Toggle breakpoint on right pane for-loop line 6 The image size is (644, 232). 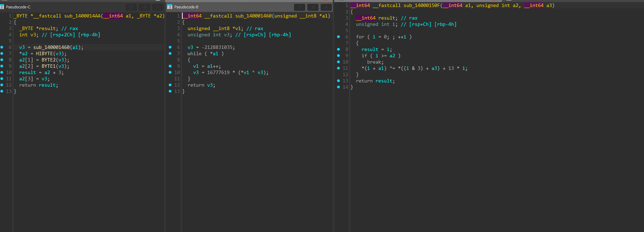[338, 37]
